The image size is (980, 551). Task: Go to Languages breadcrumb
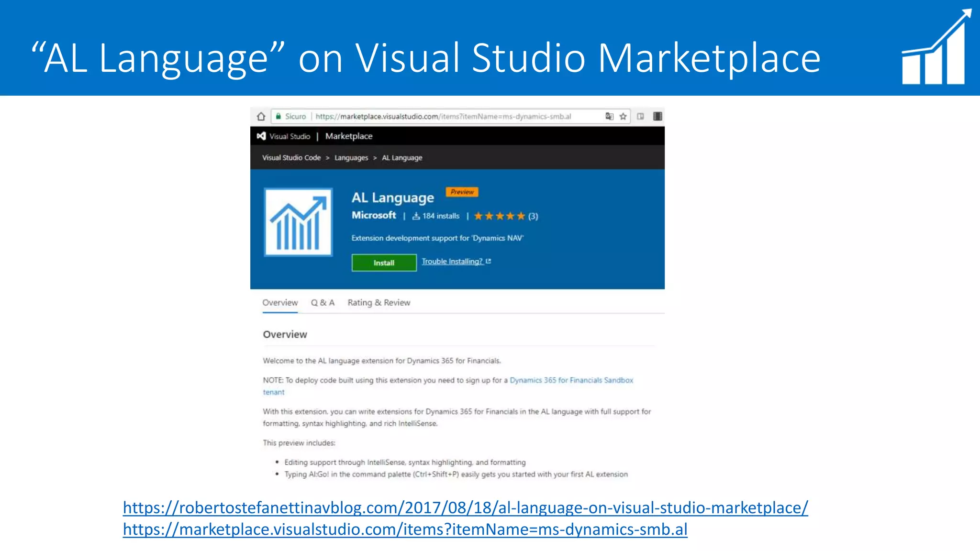point(351,158)
